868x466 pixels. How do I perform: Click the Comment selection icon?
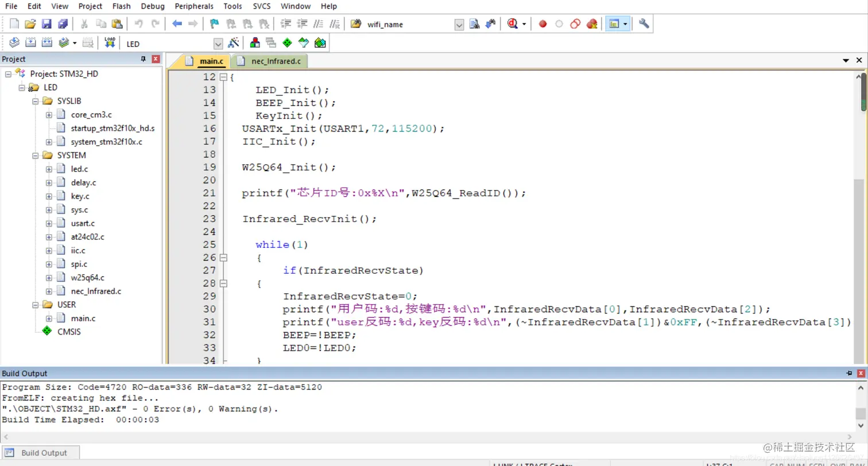(x=319, y=24)
